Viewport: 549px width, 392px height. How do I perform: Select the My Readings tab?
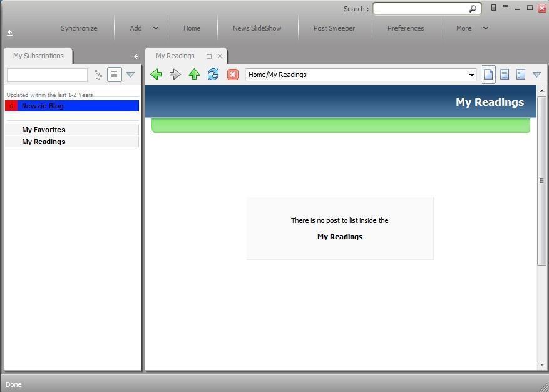[175, 56]
